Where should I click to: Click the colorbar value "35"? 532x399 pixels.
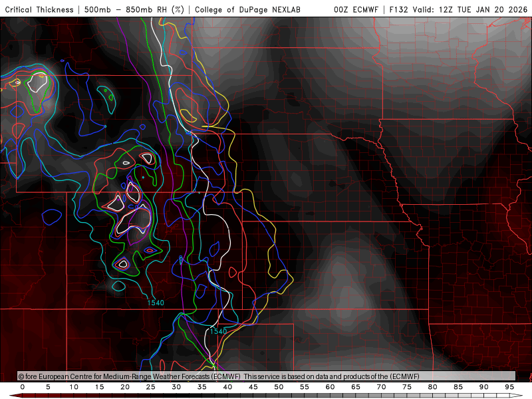[x=202, y=387]
